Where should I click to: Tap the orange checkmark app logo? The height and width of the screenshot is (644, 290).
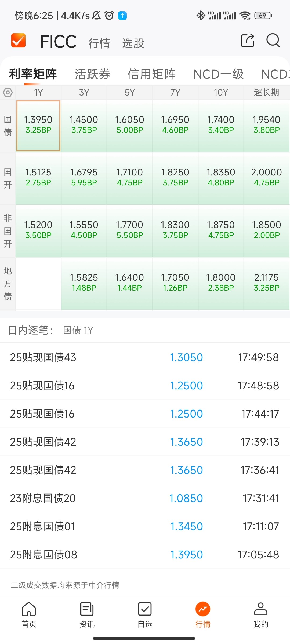click(x=18, y=41)
